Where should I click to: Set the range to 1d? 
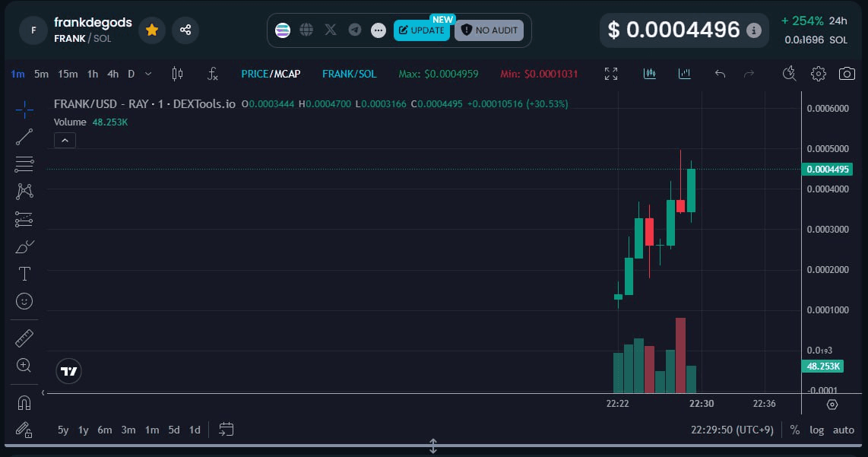195,430
